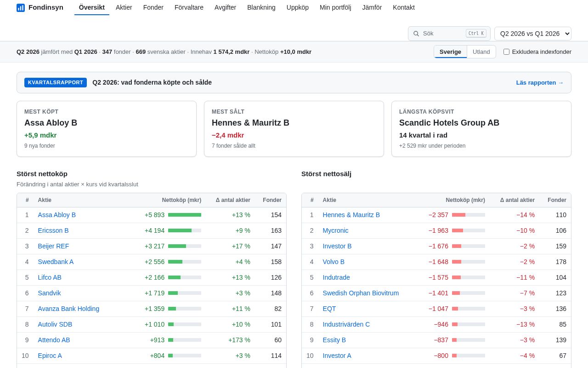The width and height of the screenshot is (588, 368).
Task: Go to Aktier menu item
Action: click(x=124, y=7)
